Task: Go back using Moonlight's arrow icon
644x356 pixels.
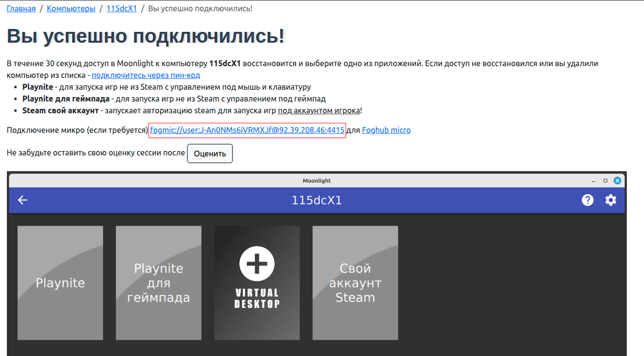Action: (x=23, y=200)
